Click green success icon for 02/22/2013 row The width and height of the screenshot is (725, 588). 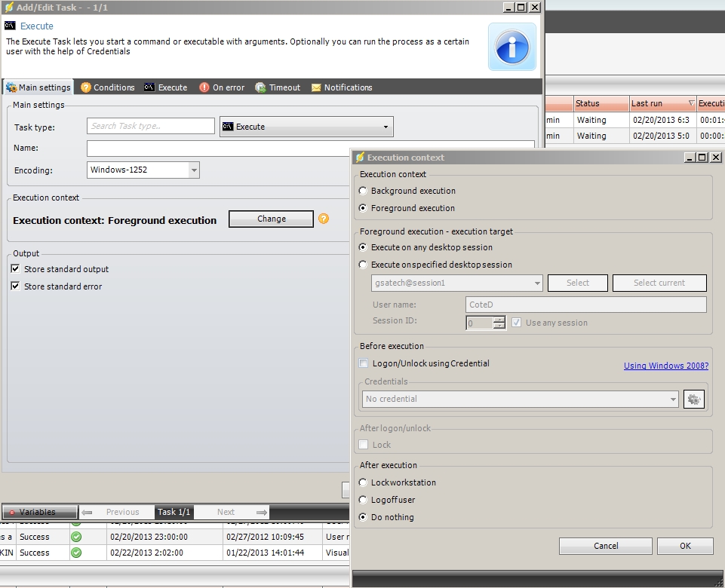tap(76, 553)
